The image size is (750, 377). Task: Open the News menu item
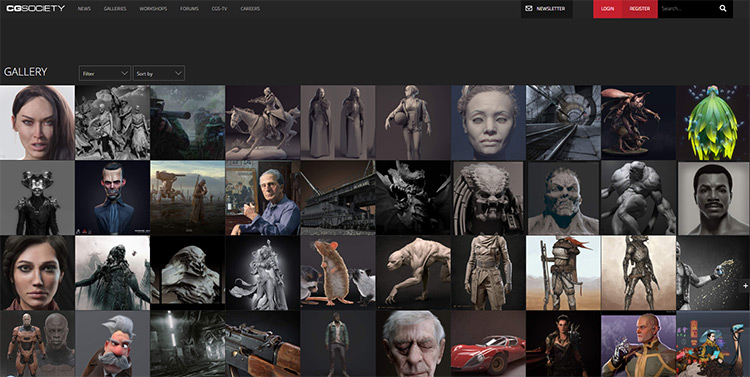click(x=84, y=9)
